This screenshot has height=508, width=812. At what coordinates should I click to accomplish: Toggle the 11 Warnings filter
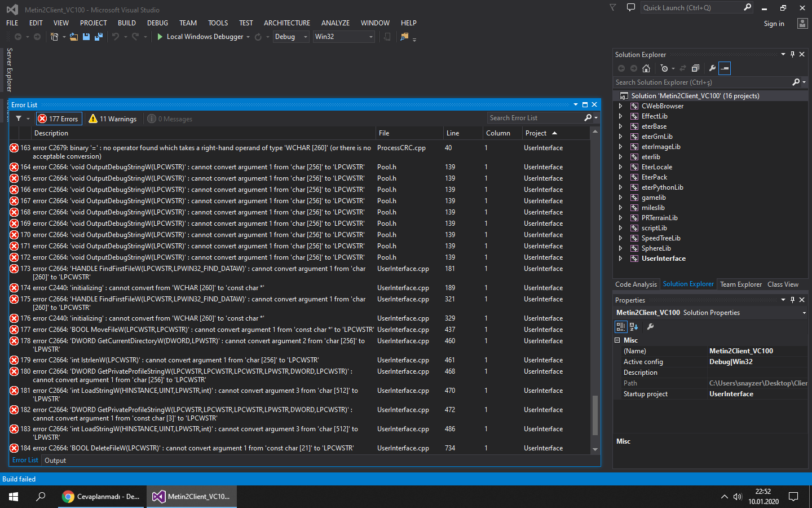(x=113, y=119)
